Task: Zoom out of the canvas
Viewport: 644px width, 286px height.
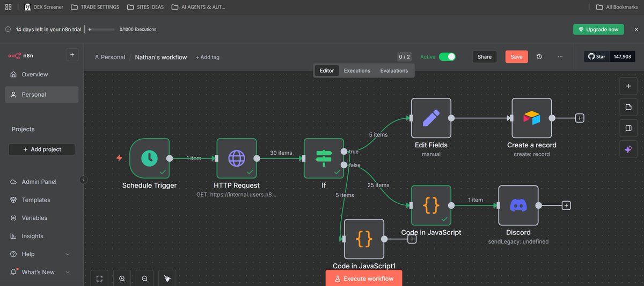Action: coord(144,278)
